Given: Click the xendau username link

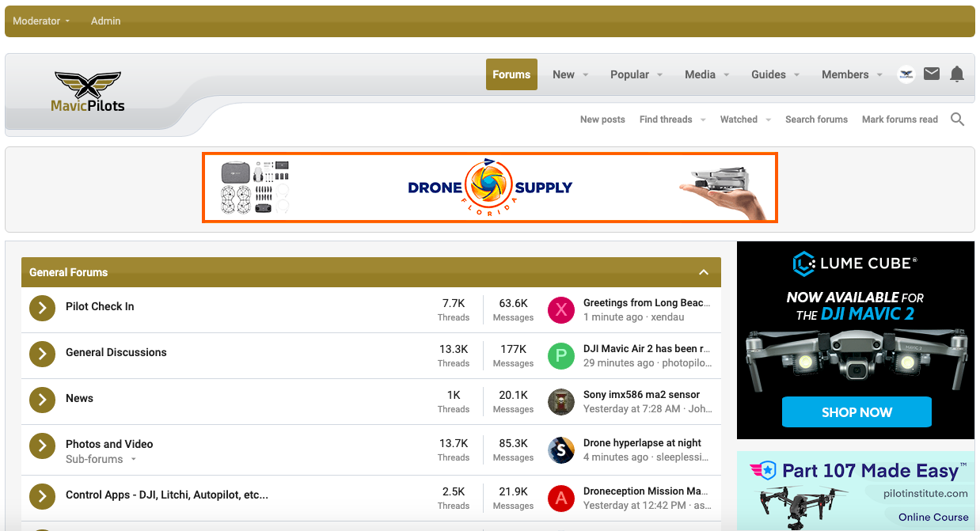Looking at the screenshot, I should pos(667,317).
